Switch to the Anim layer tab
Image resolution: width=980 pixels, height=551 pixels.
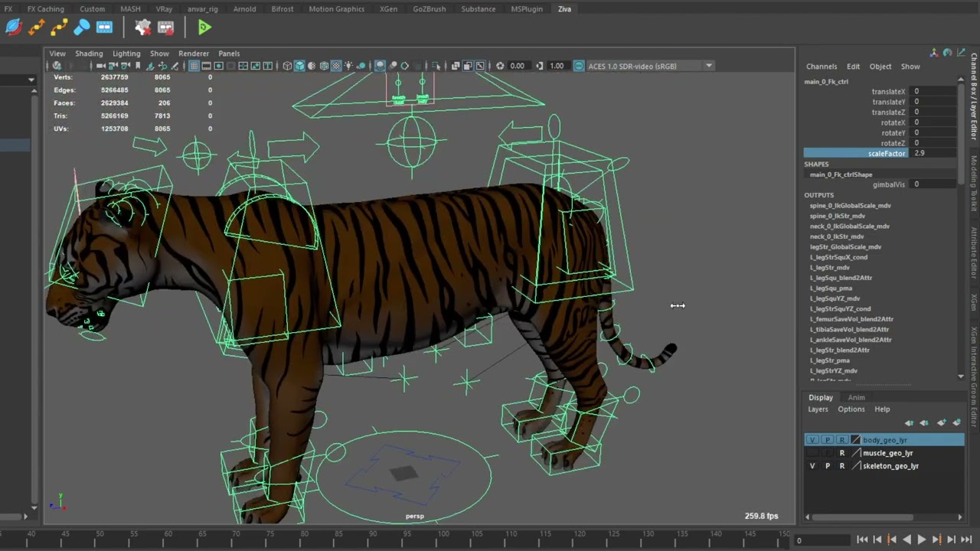click(856, 397)
